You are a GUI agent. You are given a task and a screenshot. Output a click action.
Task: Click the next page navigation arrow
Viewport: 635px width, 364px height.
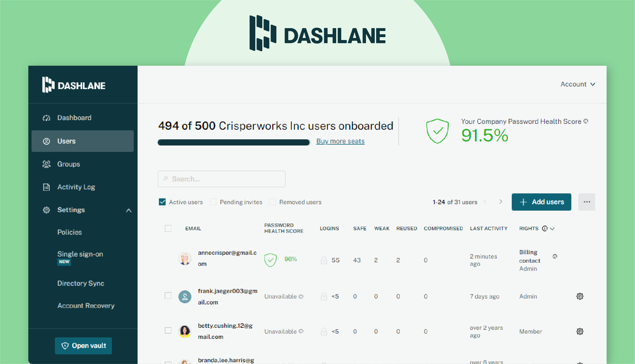(x=501, y=202)
